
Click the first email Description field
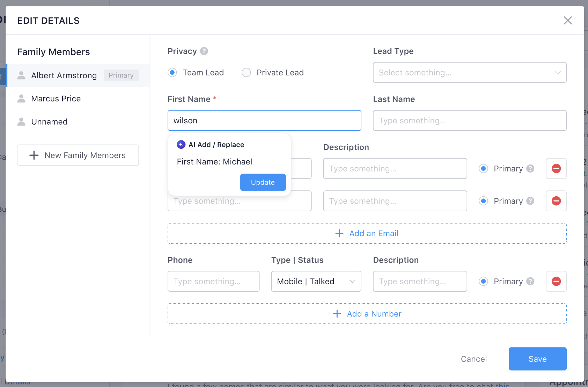click(x=395, y=169)
